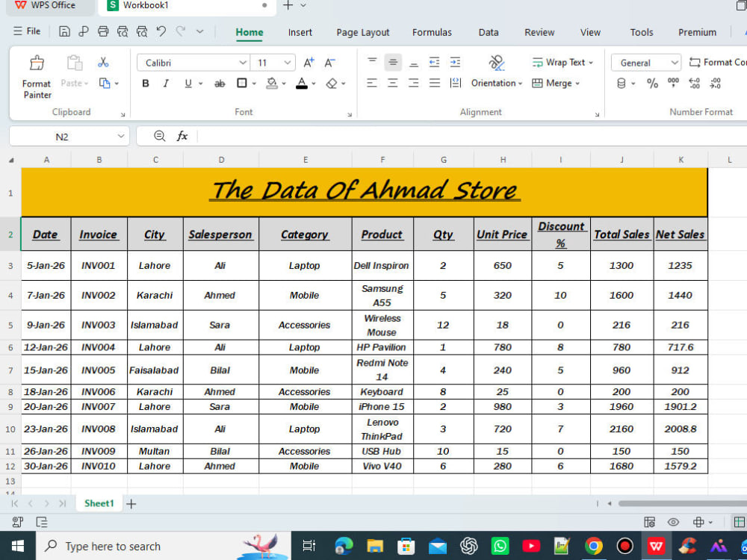Expand the Name Box dropdown

point(120,136)
